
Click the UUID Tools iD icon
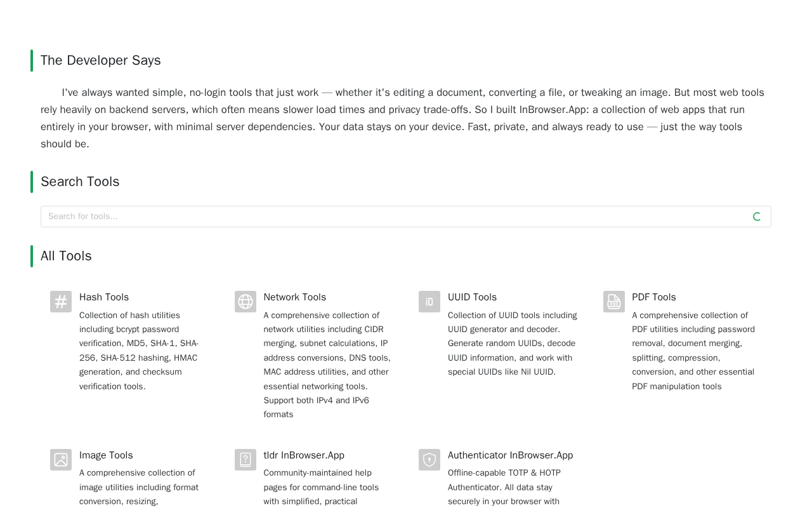point(429,302)
